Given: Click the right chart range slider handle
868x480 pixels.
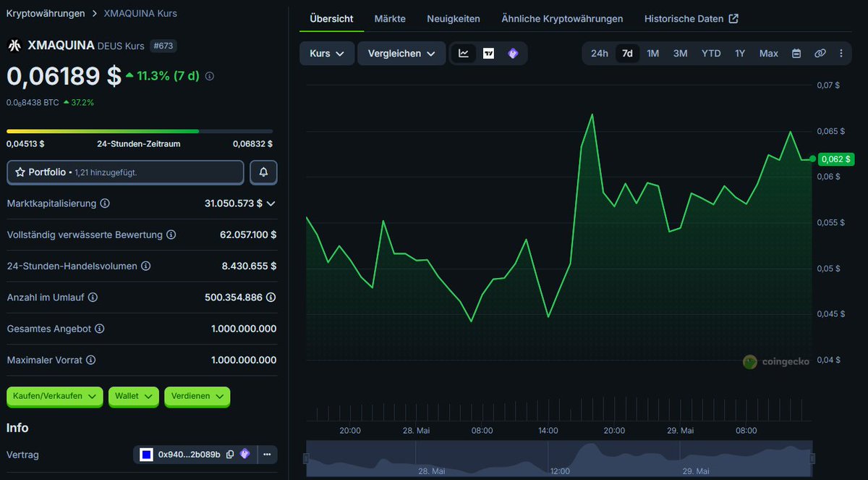Looking at the screenshot, I should [812, 458].
